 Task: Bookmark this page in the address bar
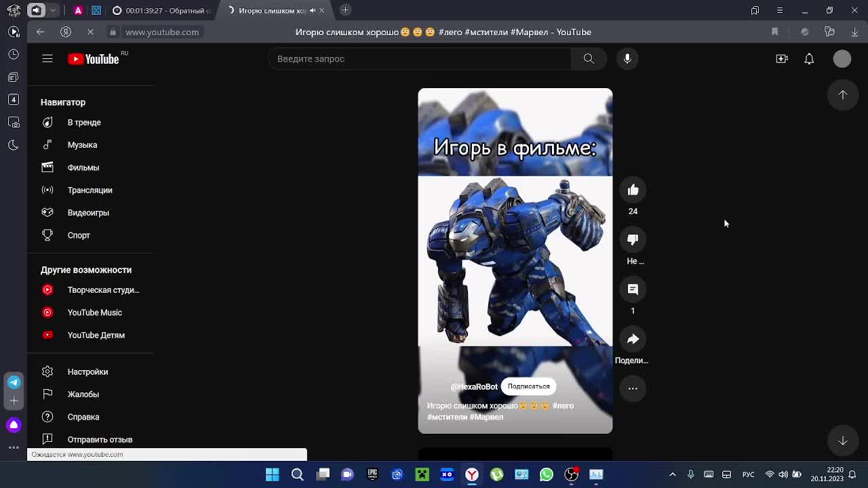pos(774,32)
